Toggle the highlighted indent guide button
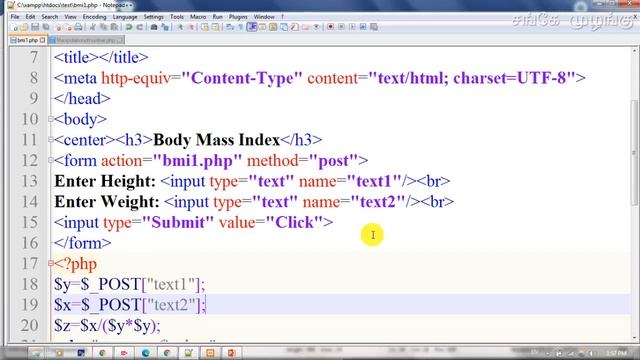This screenshot has width=640, height=360. pyautogui.click(x=252, y=27)
